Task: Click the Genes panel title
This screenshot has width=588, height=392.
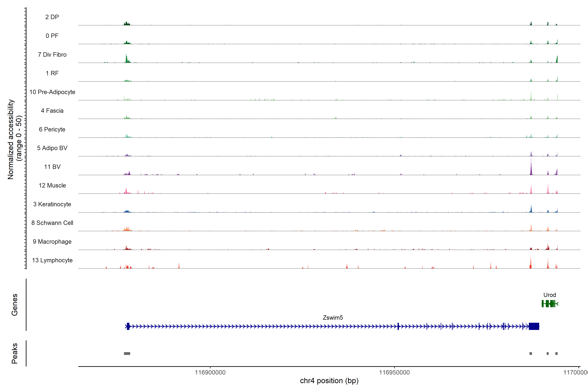Action: [15, 304]
